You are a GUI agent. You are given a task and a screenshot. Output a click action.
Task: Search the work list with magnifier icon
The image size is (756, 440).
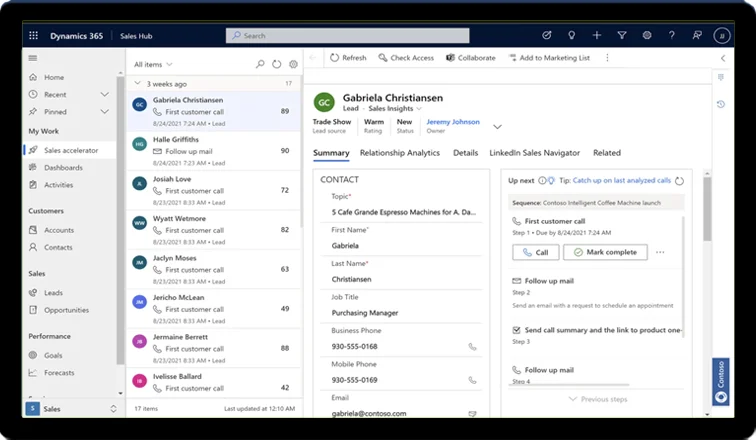click(x=260, y=64)
